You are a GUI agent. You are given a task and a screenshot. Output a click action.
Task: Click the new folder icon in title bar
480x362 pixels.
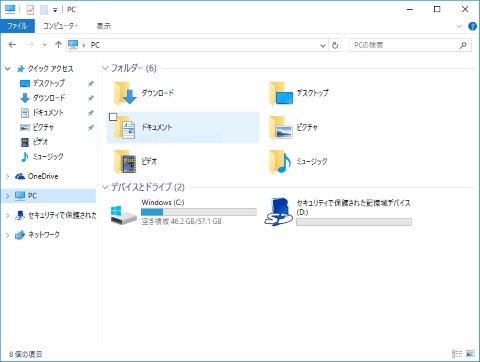[x=44, y=10]
